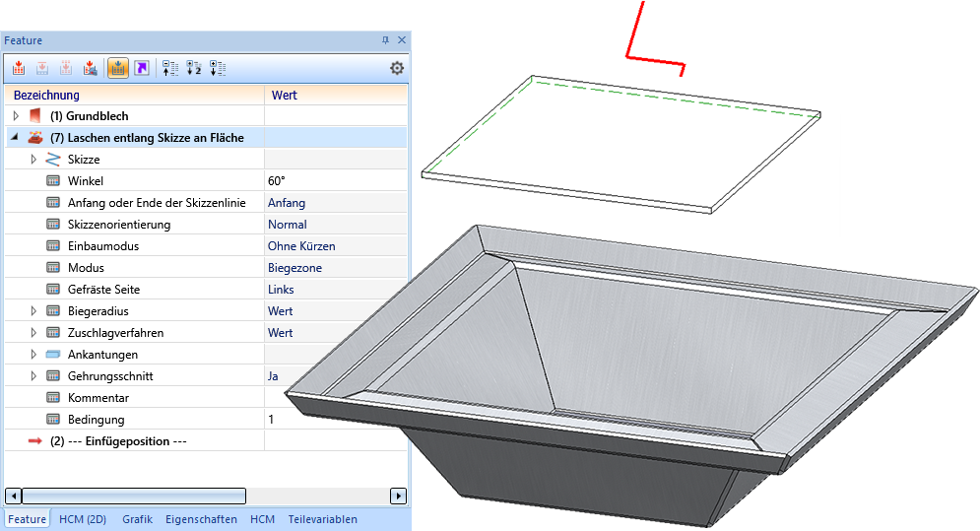Collapse all feature entries icon
The image size is (980, 531).
(170, 68)
